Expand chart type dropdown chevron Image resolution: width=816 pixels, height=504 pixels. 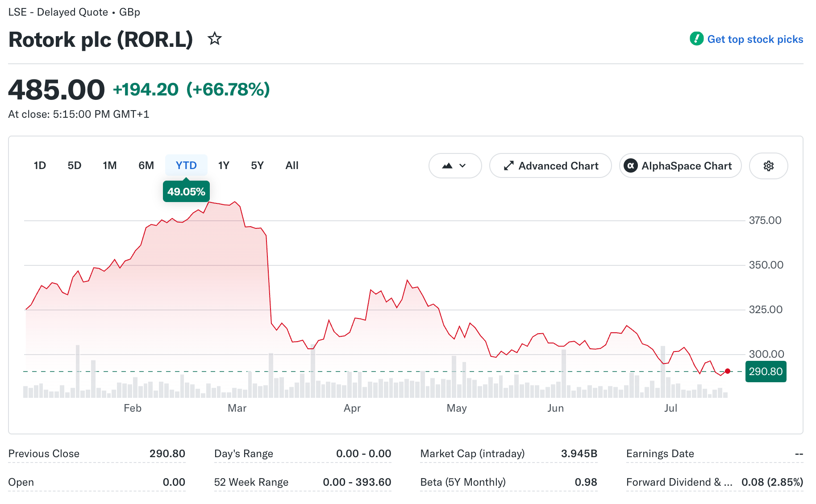[462, 166]
